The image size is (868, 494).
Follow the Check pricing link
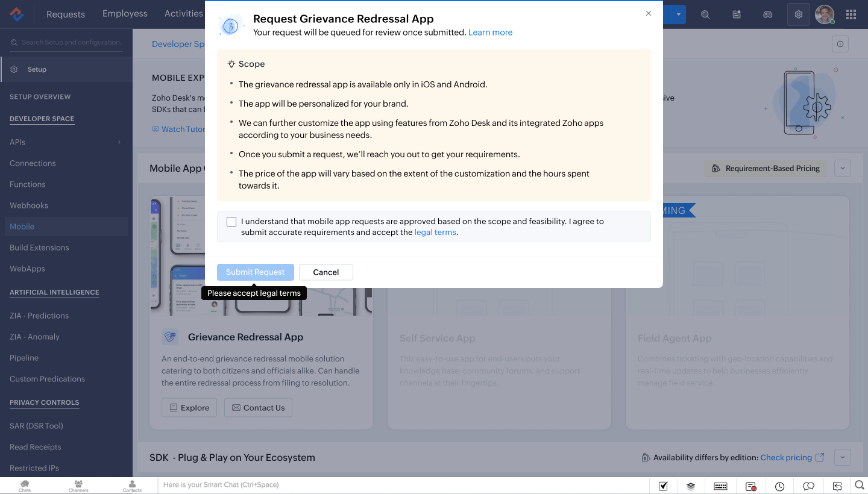786,457
